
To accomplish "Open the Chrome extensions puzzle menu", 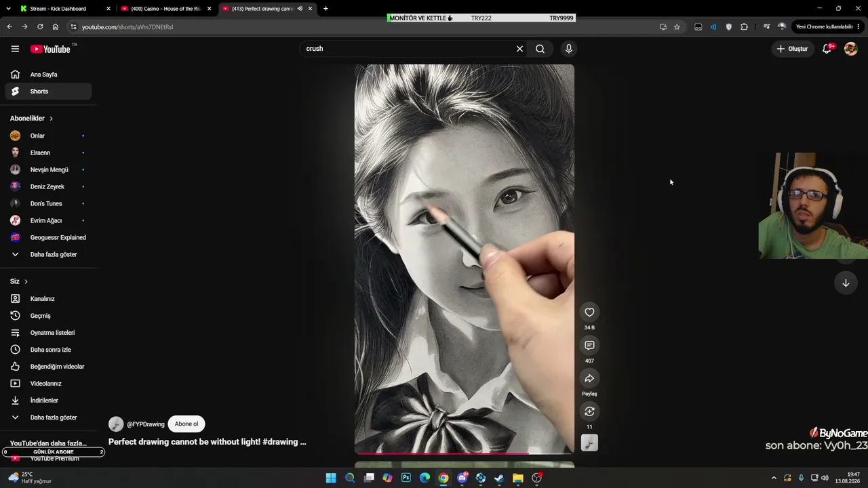I will tap(744, 26).
